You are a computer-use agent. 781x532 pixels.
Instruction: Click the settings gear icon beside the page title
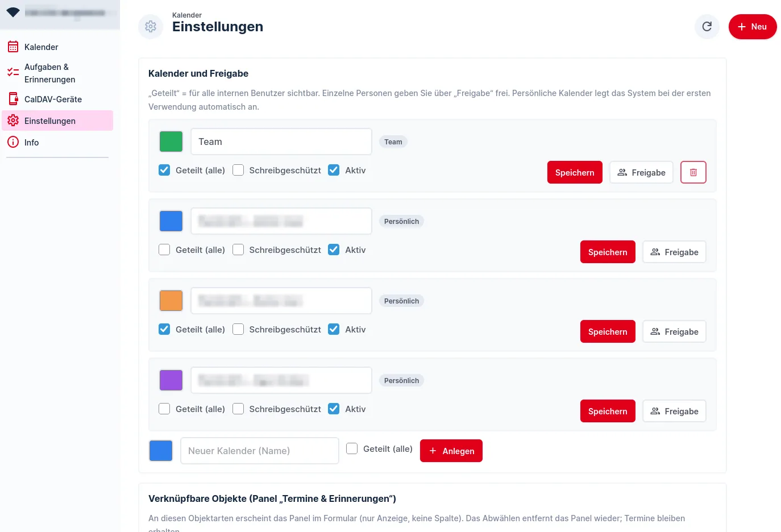click(151, 27)
